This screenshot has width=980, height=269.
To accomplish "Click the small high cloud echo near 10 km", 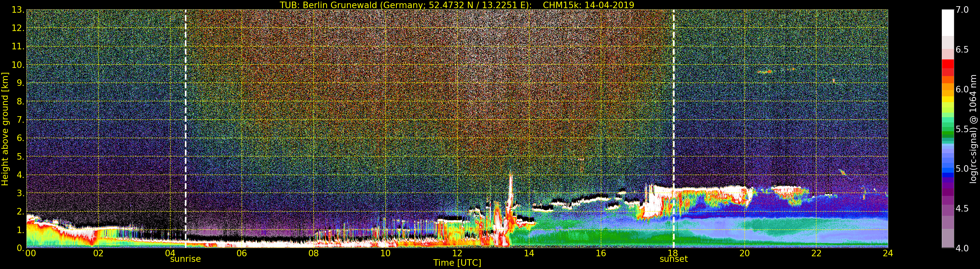I will 765,71.
